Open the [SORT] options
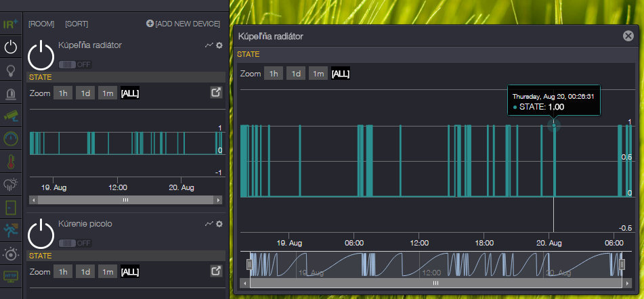The image size is (644, 299). 77,24
